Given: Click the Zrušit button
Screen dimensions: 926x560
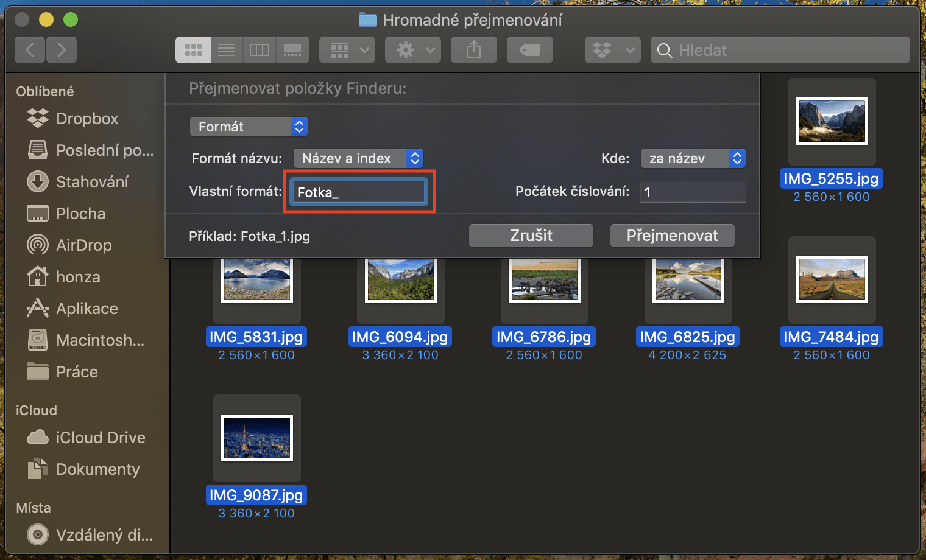Looking at the screenshot, I should pos(531,236).
